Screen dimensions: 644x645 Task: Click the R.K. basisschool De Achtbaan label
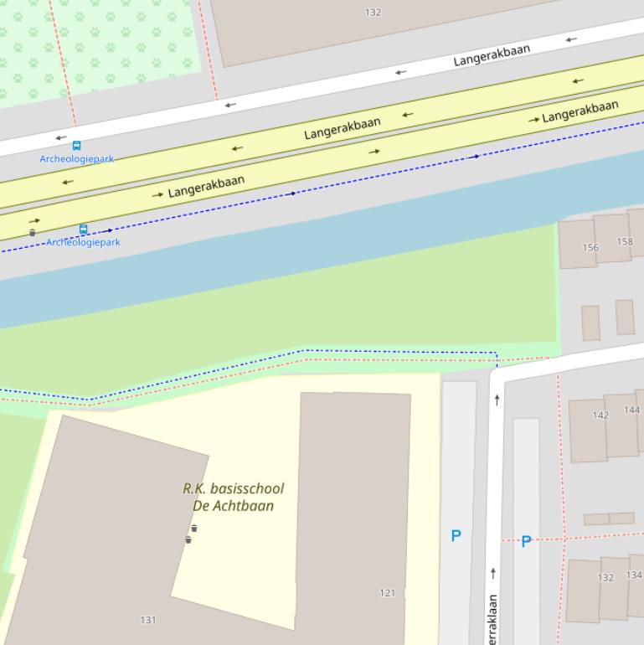(233, 497)
